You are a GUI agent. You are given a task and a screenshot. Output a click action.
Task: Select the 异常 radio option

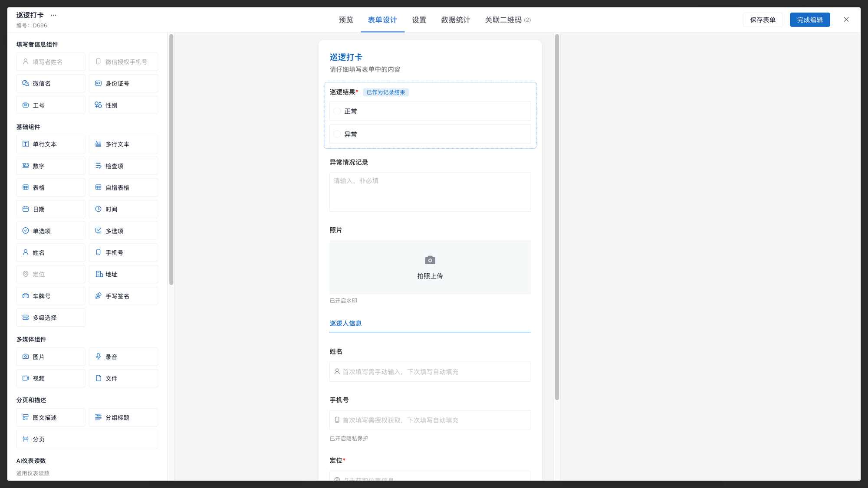coord(337,134)
